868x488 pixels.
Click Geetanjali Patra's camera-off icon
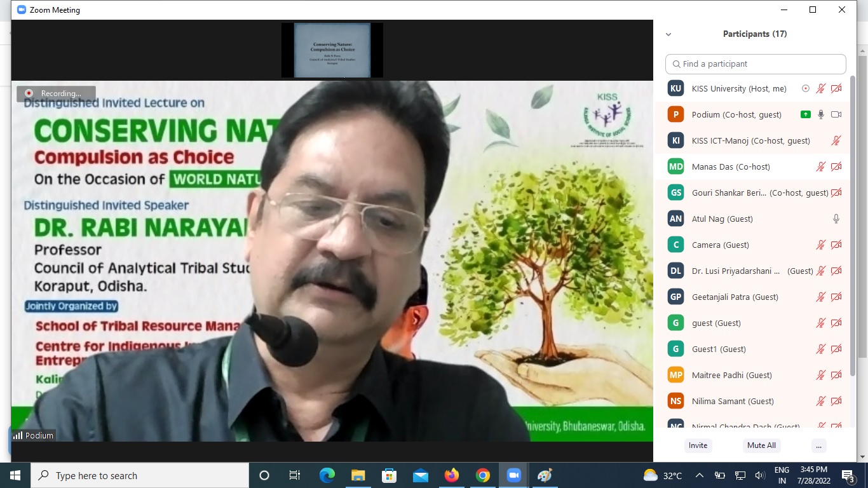coord(836,297)
